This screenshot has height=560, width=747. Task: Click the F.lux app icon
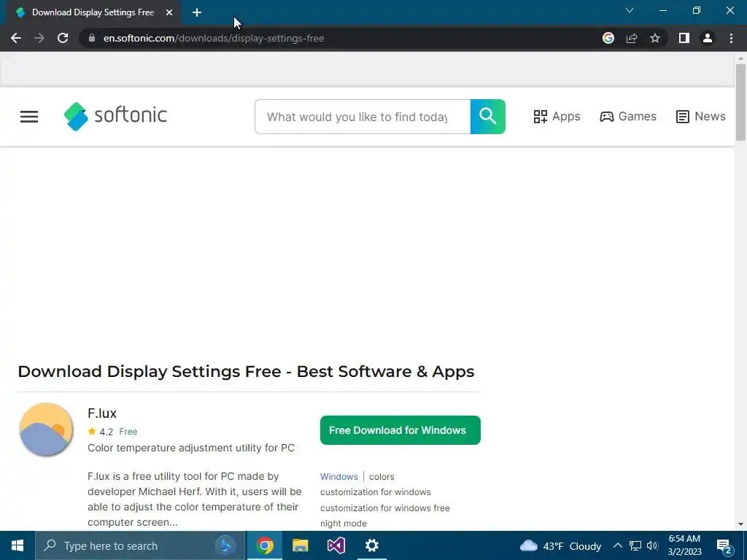click(46, 429)
